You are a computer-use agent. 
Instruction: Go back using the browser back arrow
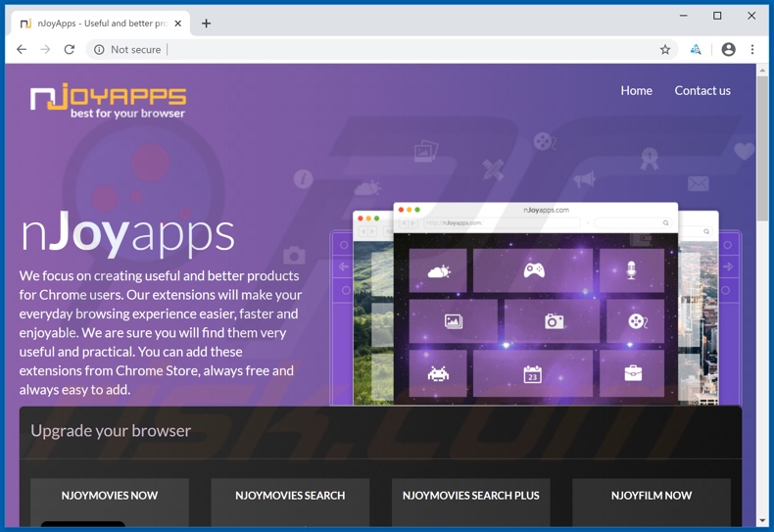[x=22, y=49]
